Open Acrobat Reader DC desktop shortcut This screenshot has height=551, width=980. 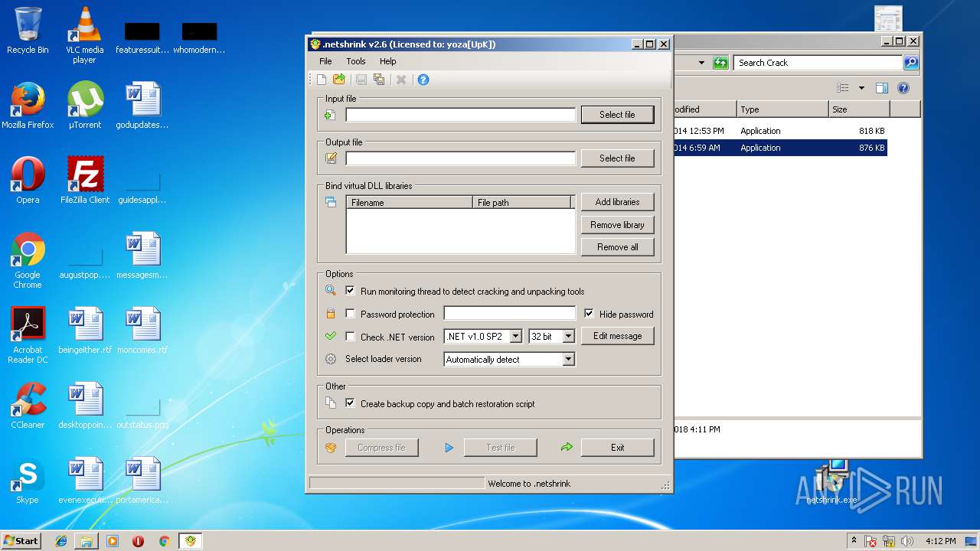point(28,336)
